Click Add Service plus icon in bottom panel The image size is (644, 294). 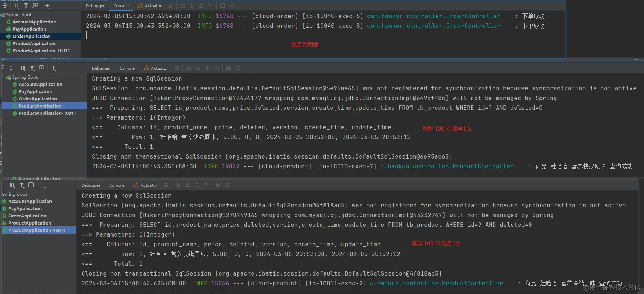coord(43,185)
